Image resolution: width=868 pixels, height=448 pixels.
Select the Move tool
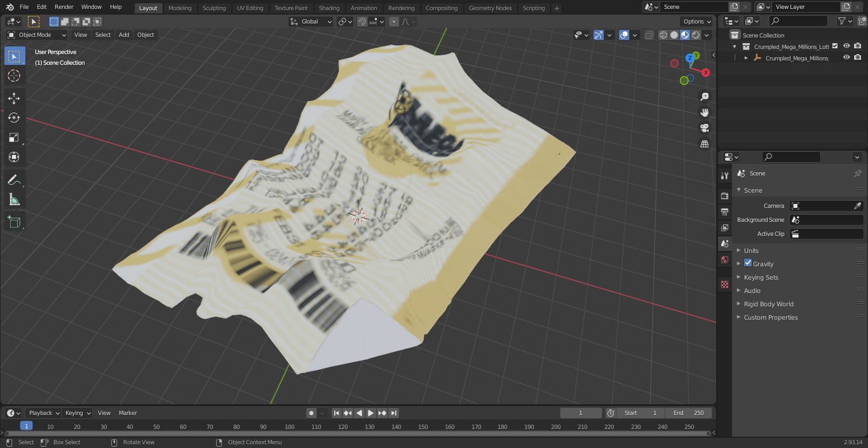[14, 98]
